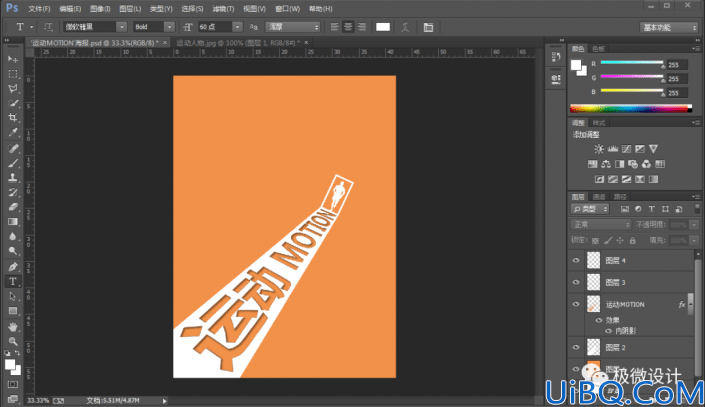Viewport: 705px width, 407px height.
Task: Click the R red channel slider
Action: coord(632,63)
